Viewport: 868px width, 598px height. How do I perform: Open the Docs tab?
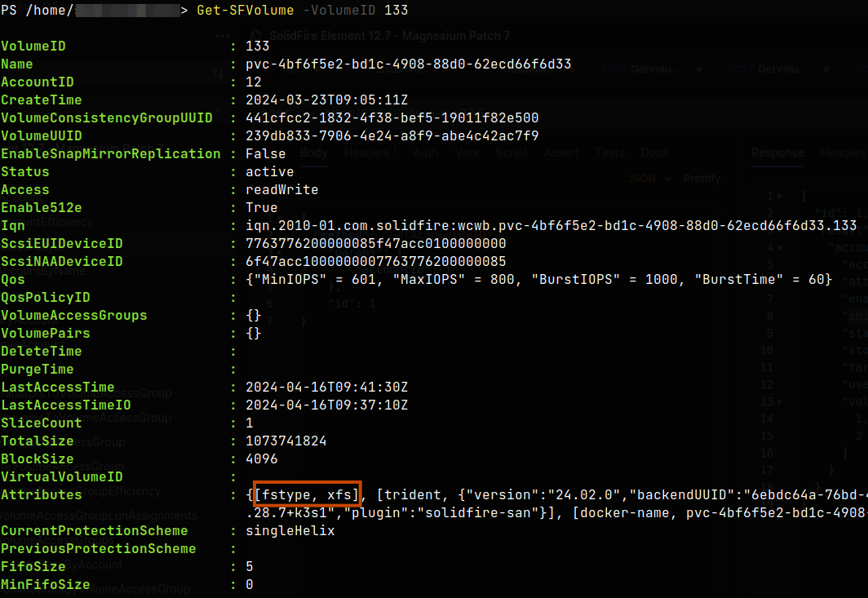654,153
